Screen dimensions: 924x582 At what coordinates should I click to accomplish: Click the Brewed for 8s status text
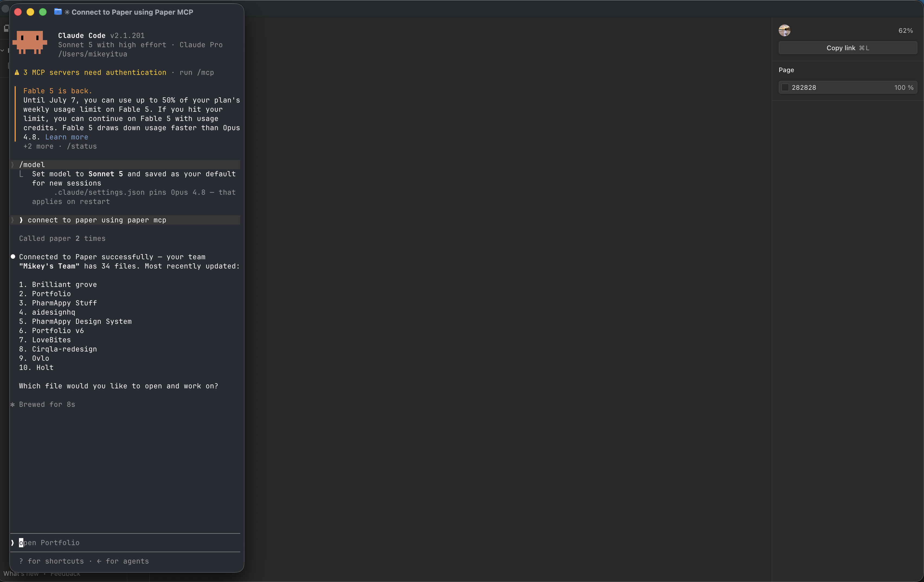[47, 404]
